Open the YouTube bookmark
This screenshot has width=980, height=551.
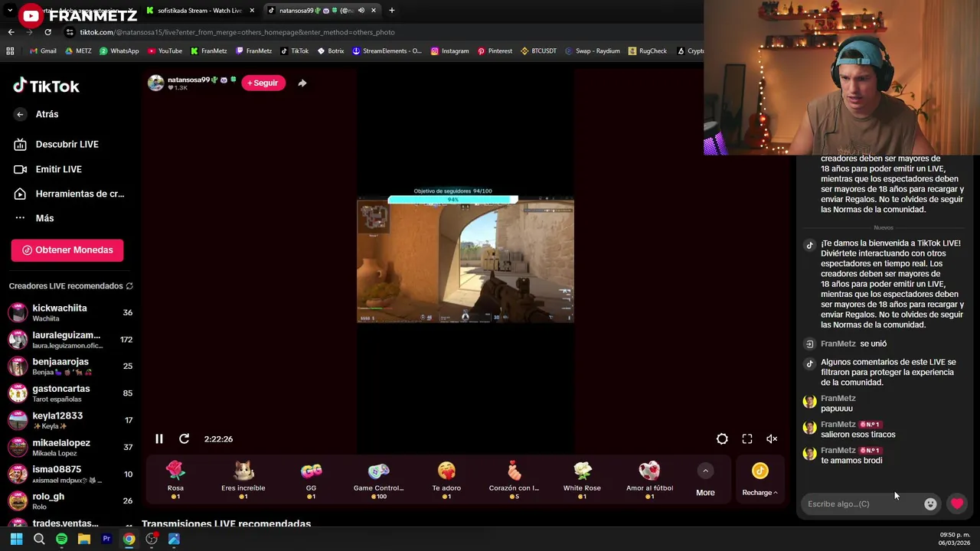(165, 51)
